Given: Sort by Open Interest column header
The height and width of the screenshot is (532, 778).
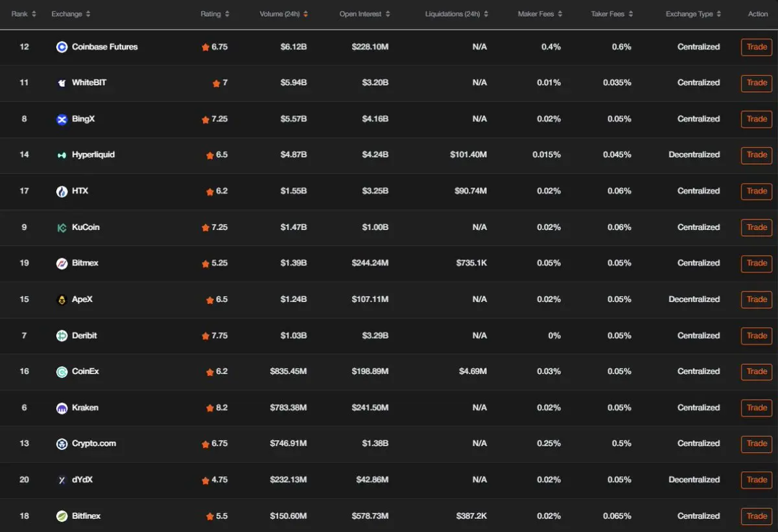Looking at the screenshot, I should pos(365,14).
